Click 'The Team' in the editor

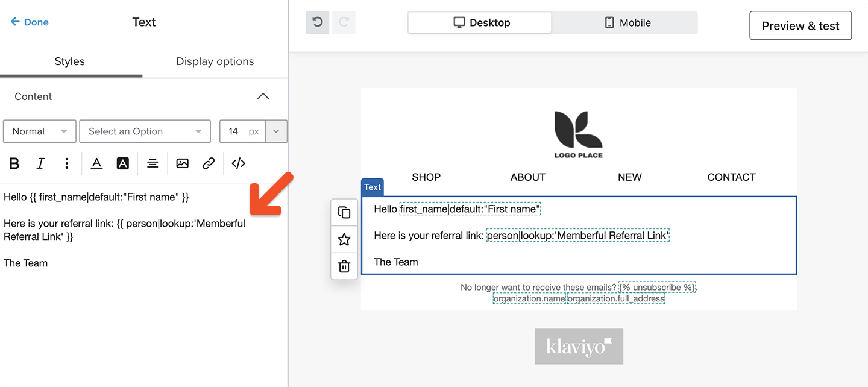(26, 263)
